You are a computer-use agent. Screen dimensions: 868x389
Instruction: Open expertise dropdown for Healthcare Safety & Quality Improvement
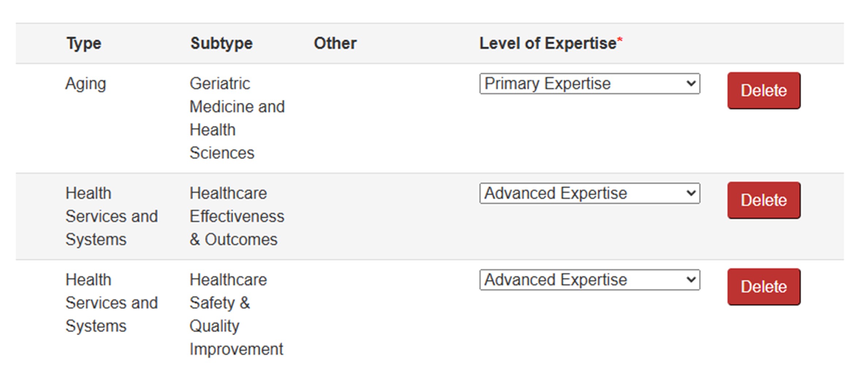589,280
